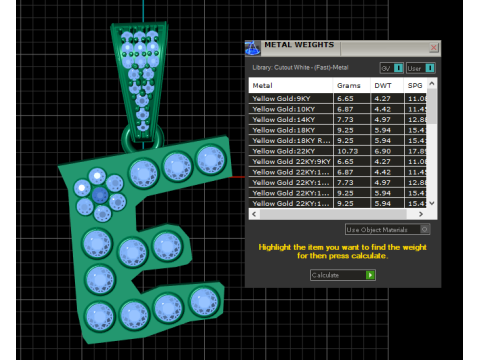The width and height of the screenshot is (480, 360).
Task: Sort by the SPG column header
Action: [x=415, y=85]
